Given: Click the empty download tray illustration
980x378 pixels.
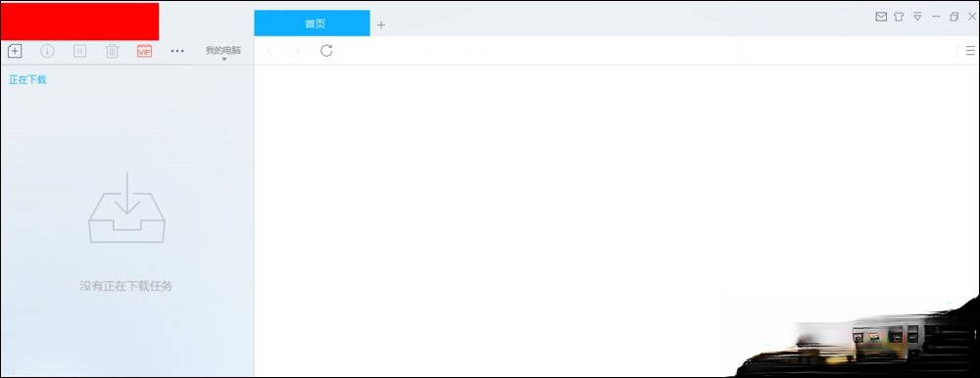Looking at the screenshot, I should (126, 208).
